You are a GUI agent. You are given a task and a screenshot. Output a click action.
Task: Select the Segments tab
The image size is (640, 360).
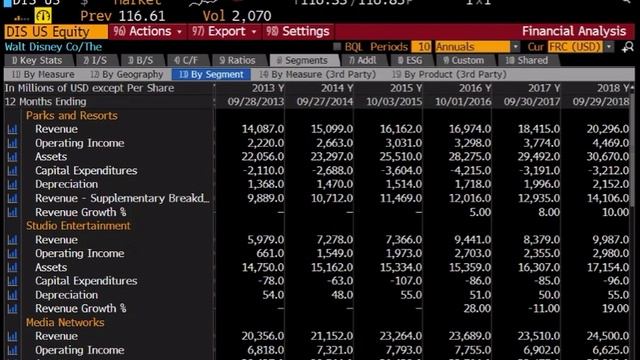click(x=303, y=60)
